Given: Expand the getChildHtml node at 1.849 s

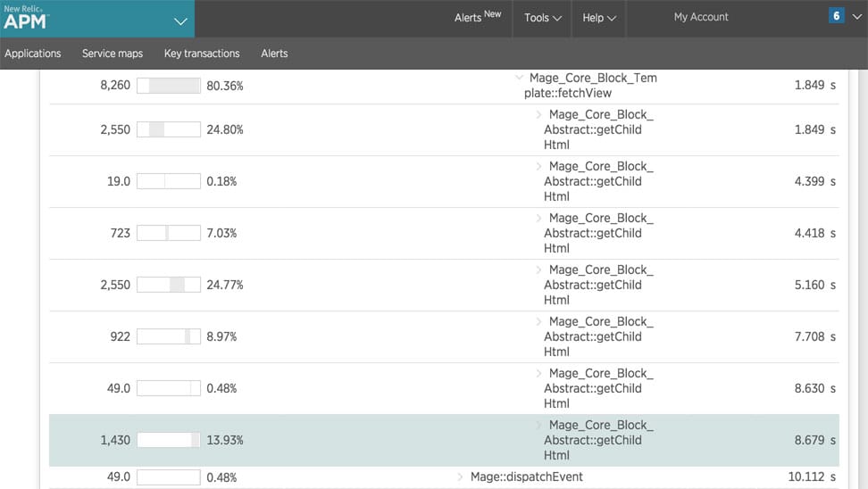Looking at the screenshot, I should click(538, 114).
